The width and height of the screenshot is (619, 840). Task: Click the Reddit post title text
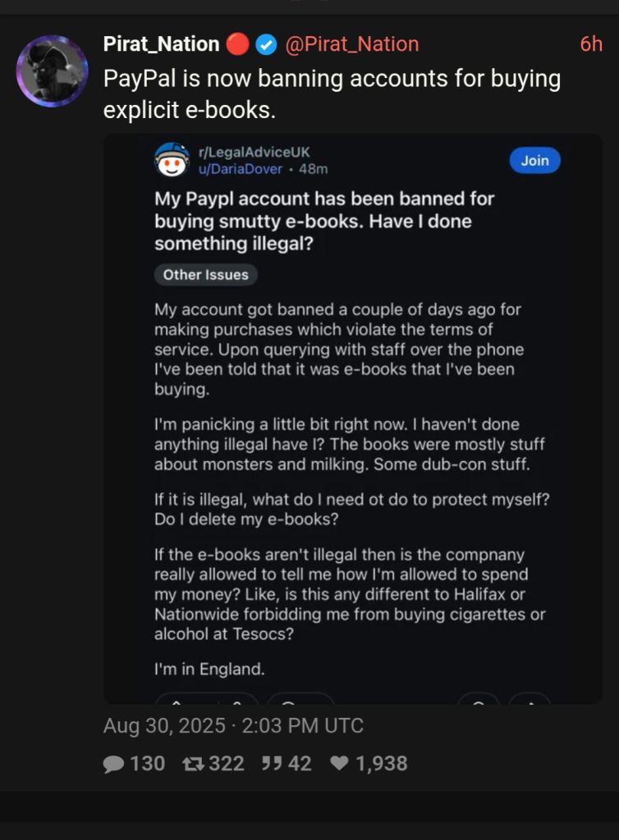point(324,221)
